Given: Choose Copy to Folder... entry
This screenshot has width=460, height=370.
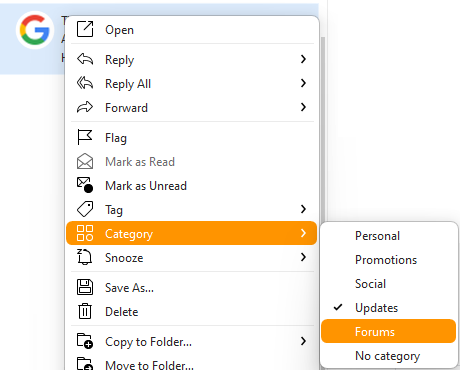Looking at the screenshot, I should (192, 342).
